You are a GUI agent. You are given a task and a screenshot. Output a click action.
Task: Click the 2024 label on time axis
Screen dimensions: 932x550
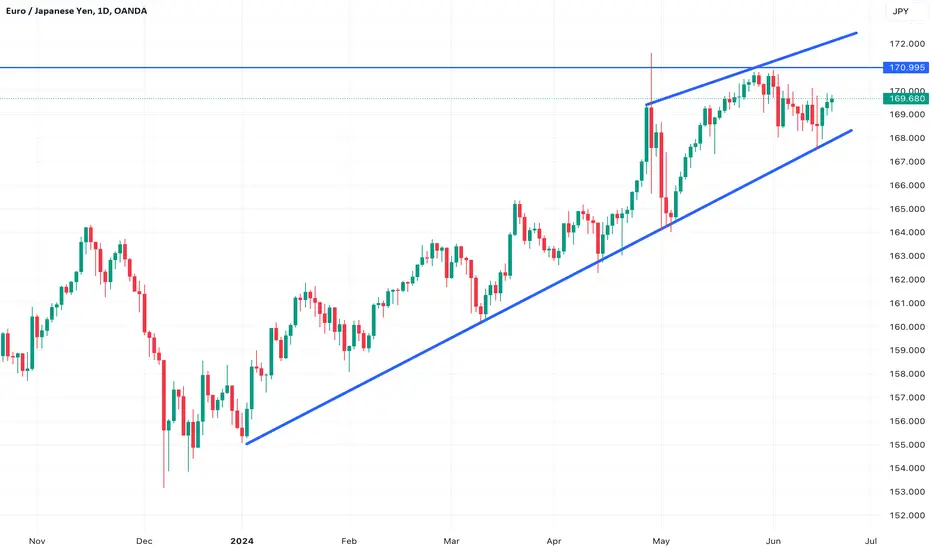pyautogui.click(x=242, y=541)
